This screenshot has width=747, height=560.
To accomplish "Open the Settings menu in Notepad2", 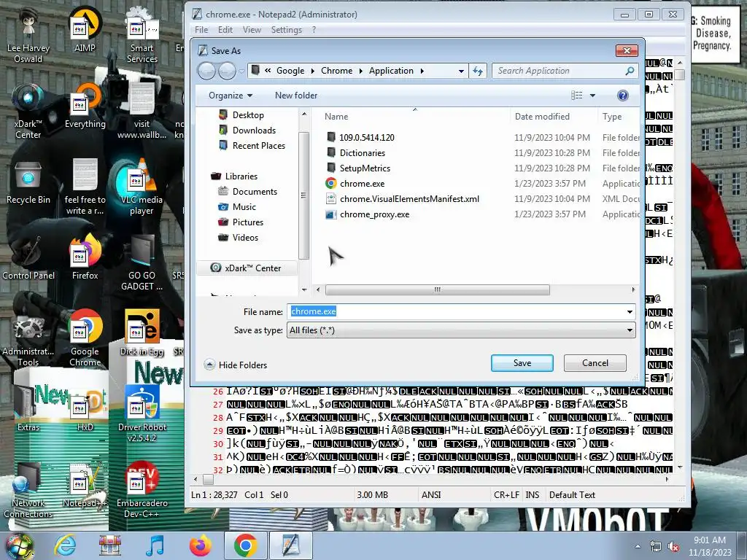I will pyautogui.click(x=286, y=29).
